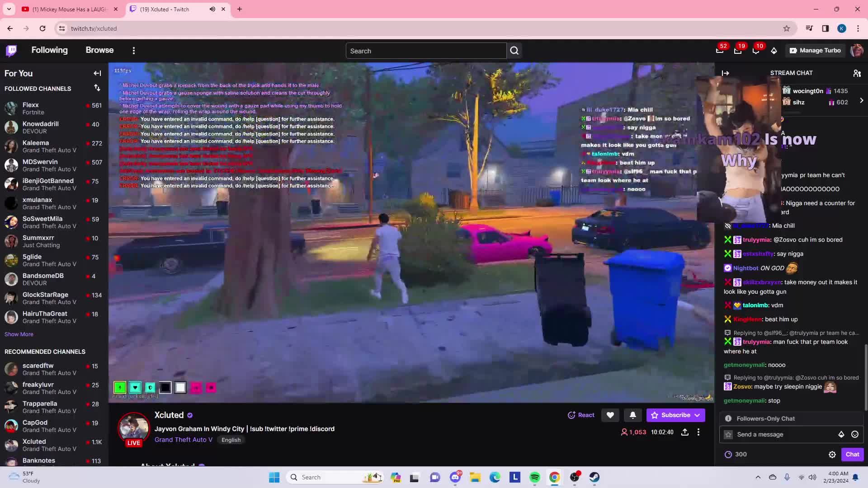This screenshot has width=868, height=488.
Task: Open scaredftw recommended channel
Action: click(x=54, y=369)
